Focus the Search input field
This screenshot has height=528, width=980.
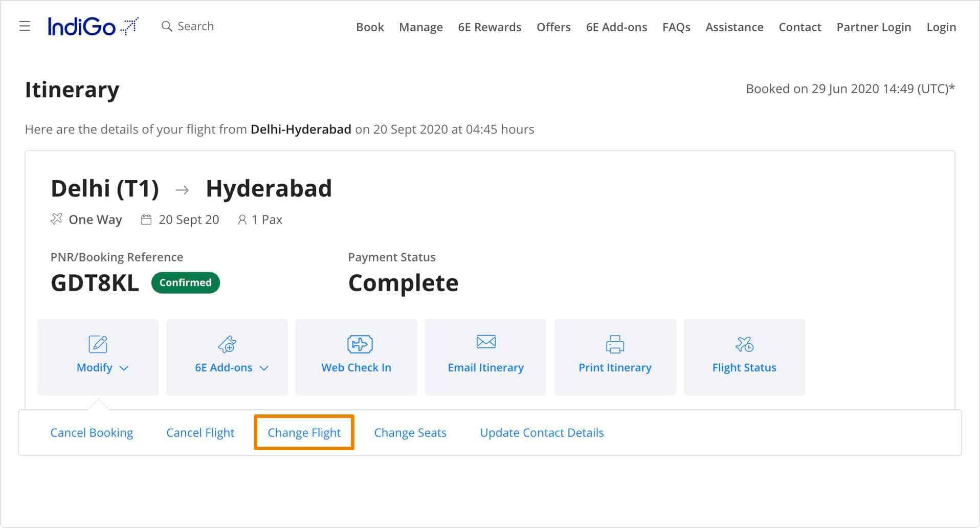195,26
